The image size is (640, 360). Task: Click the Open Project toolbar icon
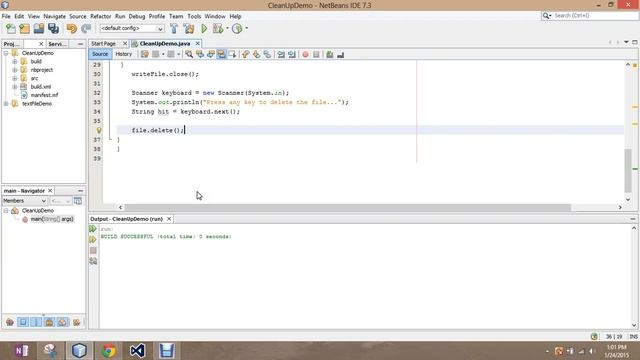tap(39, 29)
